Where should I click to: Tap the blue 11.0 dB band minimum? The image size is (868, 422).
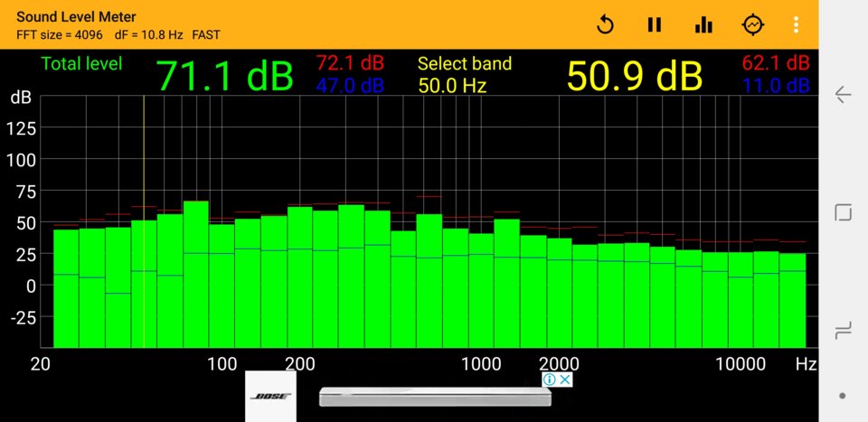coord(776,86)
